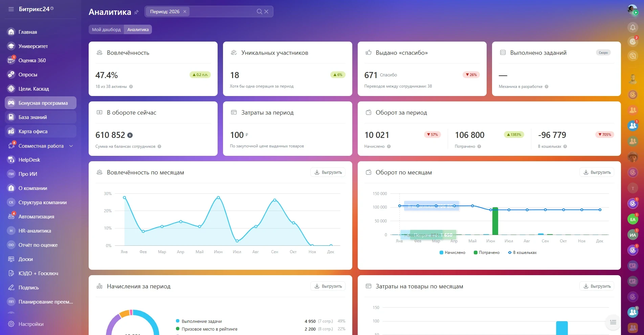Select the Аналитика tab

138,29
